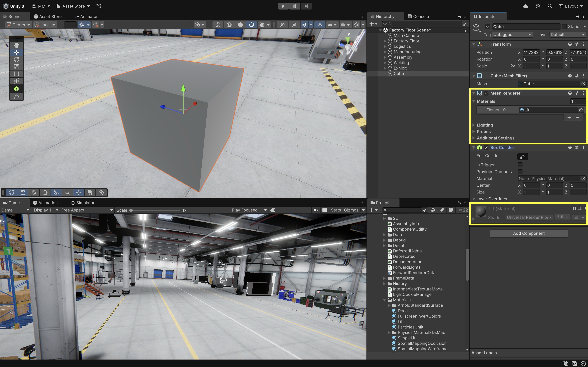Toggle the Stats button in Game view
This screenshot has width=588, height=367.
(336, 210)
